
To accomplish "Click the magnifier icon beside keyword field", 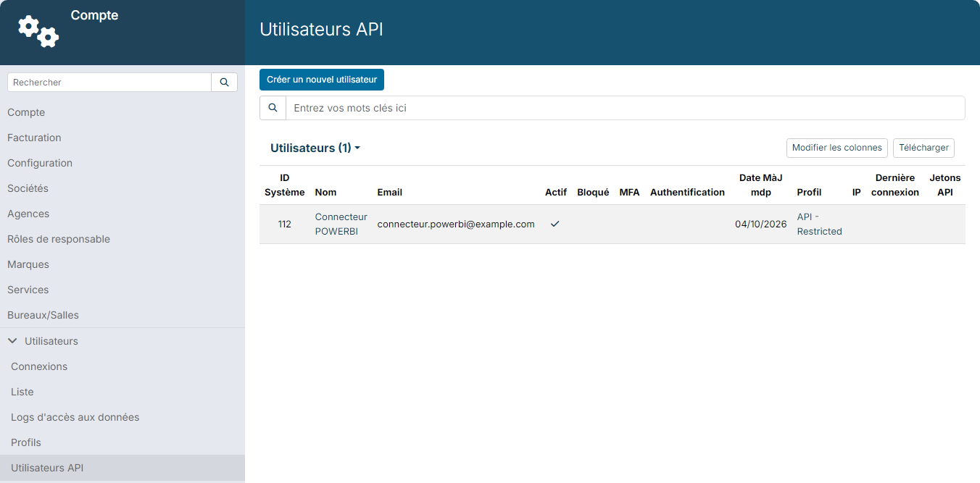I will (x=273, y=108).
